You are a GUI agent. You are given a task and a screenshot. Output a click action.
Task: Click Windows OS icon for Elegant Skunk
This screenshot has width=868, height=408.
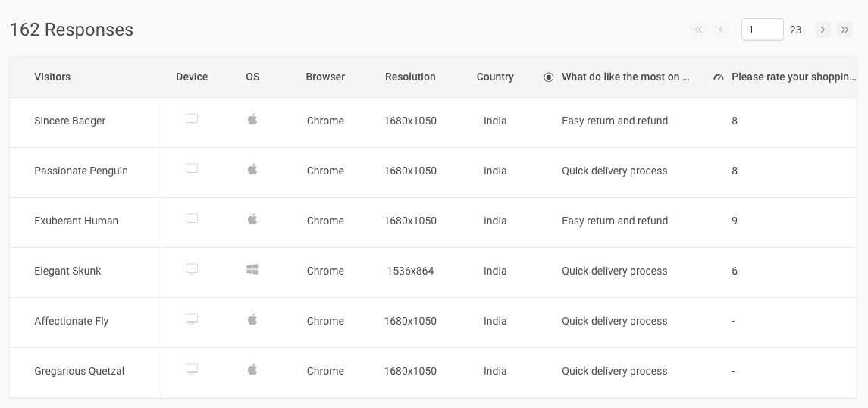[252, 270]
